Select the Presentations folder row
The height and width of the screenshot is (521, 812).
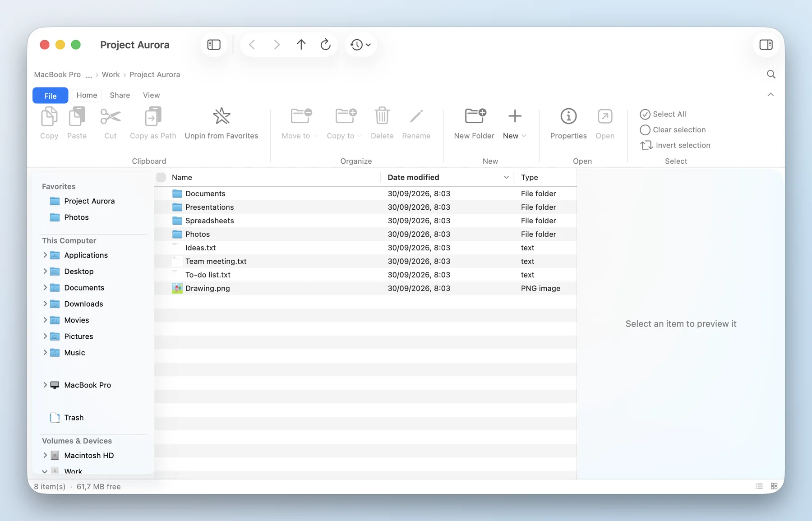pyautogui.click(x=365, y=207)
